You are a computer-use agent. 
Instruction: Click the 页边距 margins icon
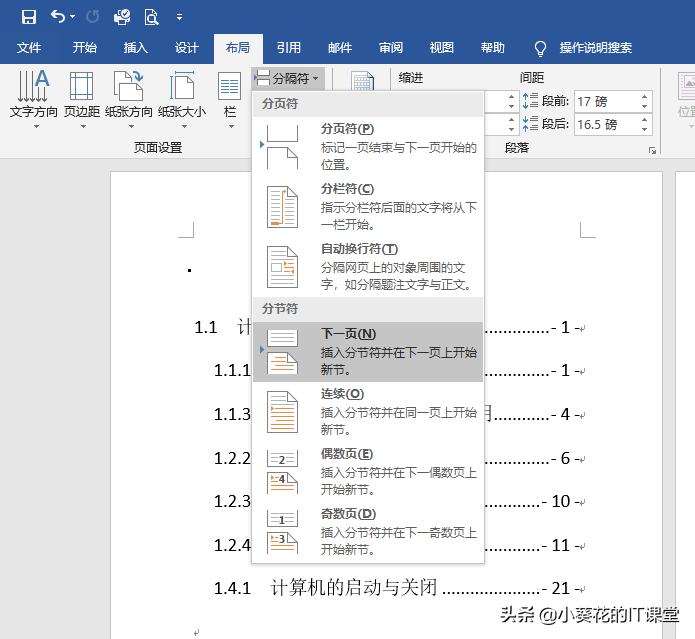point(82,86)
